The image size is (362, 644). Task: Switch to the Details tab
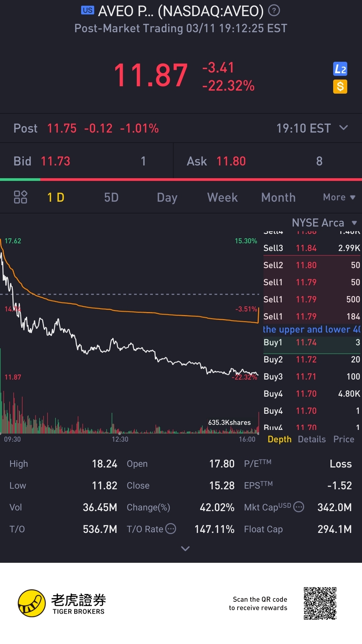click(x=312, y=439)
